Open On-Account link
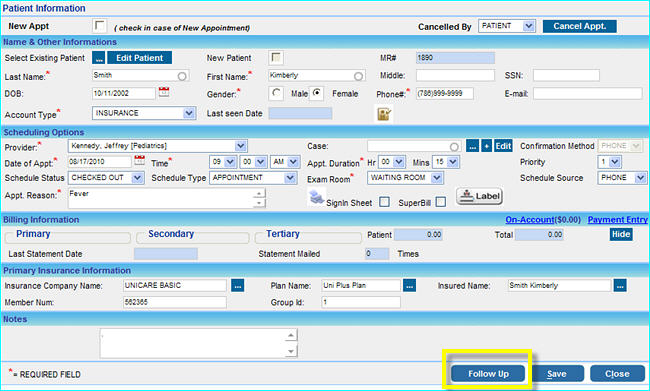The image size is (650, 391). [x=529, y=220]
